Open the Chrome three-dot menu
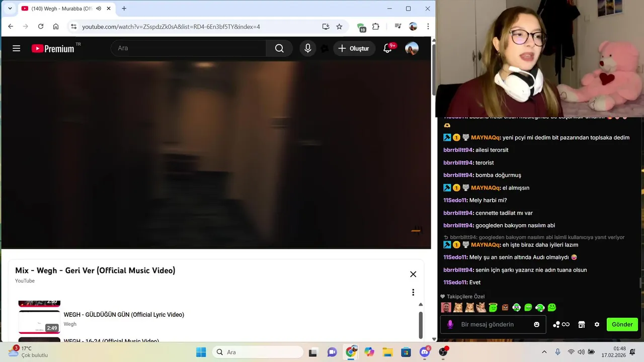This screenshot has width=644, height=362. click(428, 27)
